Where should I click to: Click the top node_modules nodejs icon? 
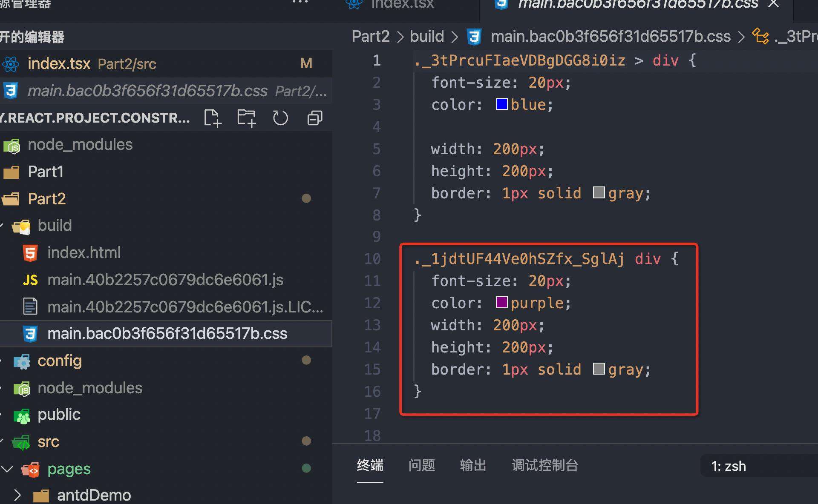(12, 146)
